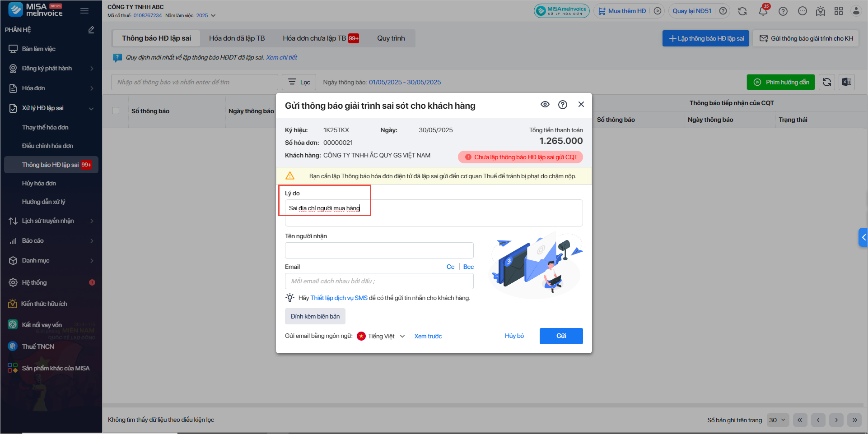This screenshot has height=434, width=868.
Task: Open records per page dropdown
Action: 778,420
